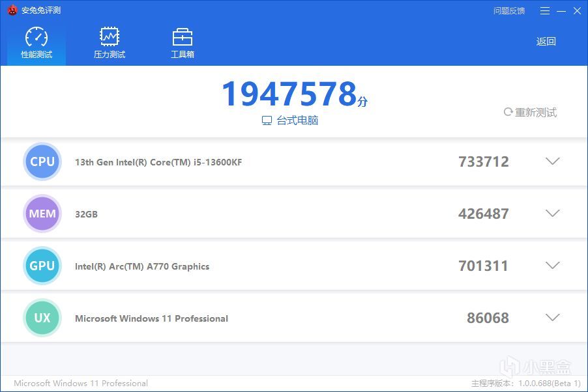
Task: Click the total score 1947578
Action: click(289, 94)
